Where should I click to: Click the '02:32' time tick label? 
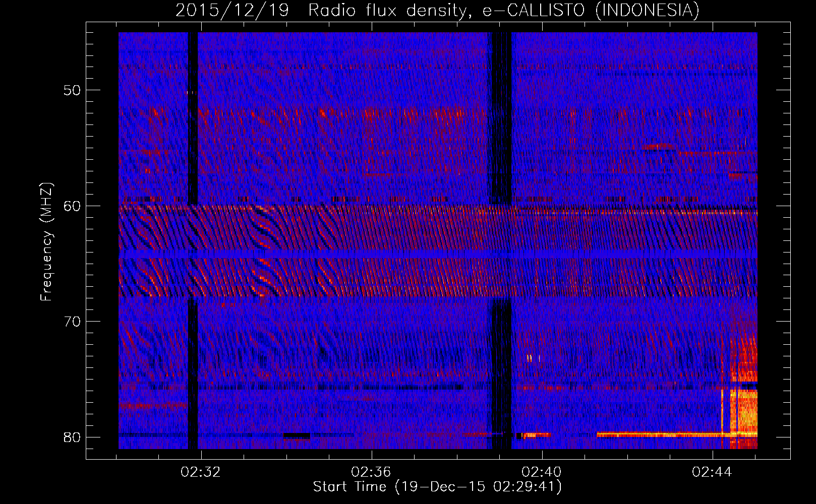201,472
